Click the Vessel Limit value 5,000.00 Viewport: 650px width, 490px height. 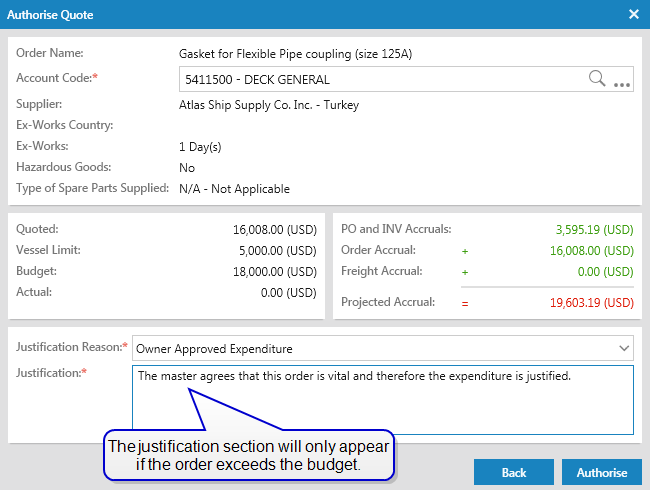(x=274, y=250)
